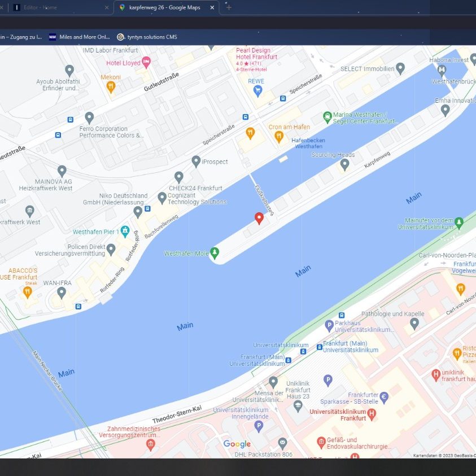The height and width of the screenshot is (476, 476).
Task: Click the bus stop icon near Rotfeder-Ring
Action: 78,306
